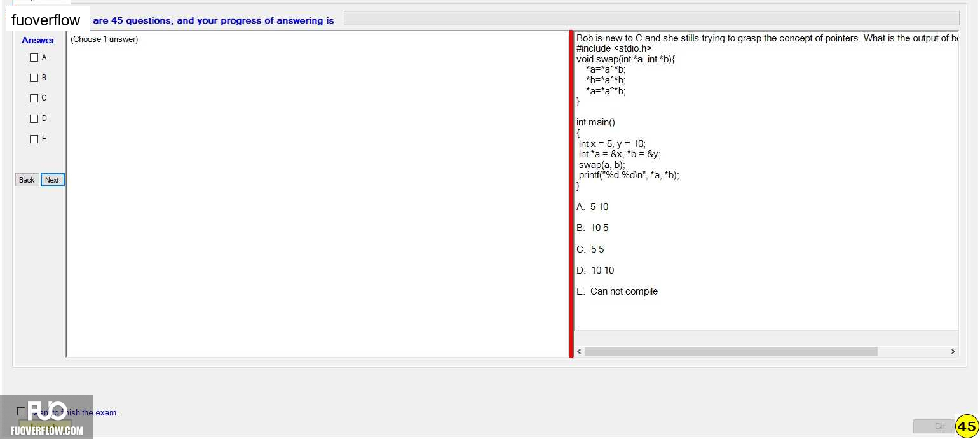Click the line 'void swap(int *a, int *b){'

point(626,59)
